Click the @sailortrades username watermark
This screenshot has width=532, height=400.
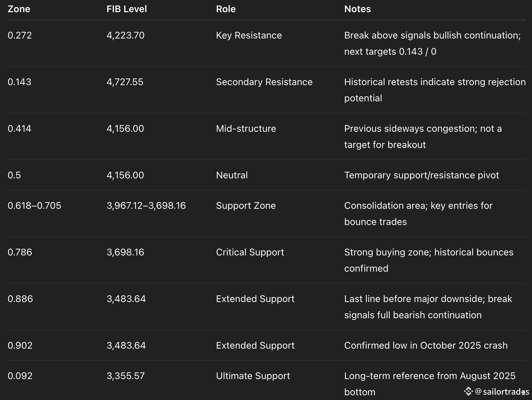(x=506, y=392)
